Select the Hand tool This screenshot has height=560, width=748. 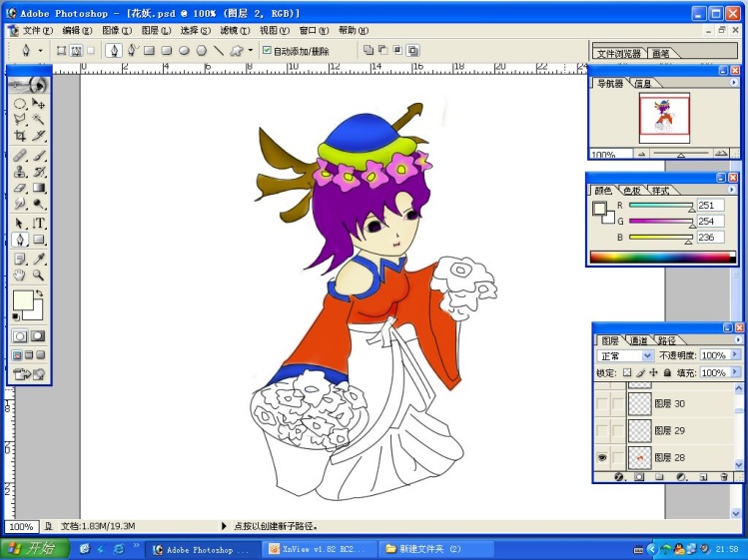pos(20,276)
